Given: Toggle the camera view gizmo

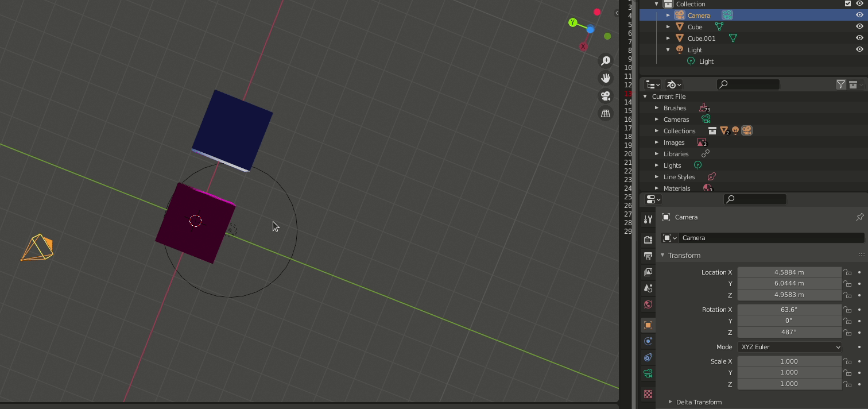Looking at the screenshot, I should tap(606, 96).
